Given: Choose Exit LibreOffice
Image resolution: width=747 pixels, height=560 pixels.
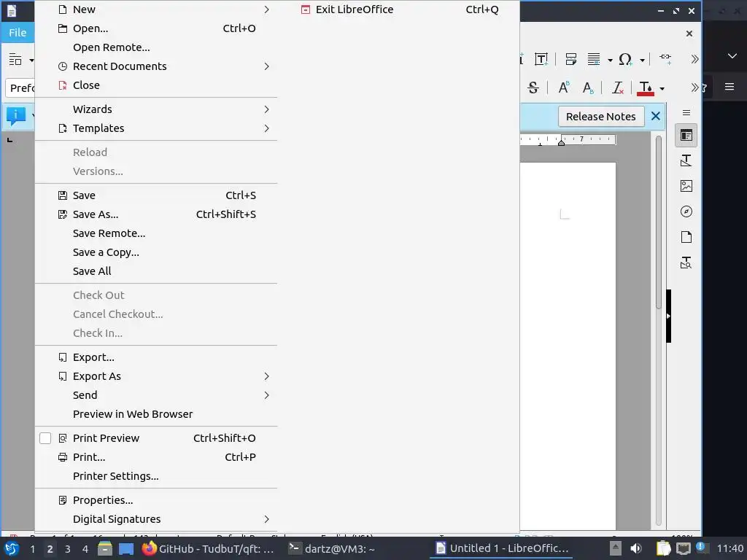Looking at the screenshot, I should tap(400, 9).
